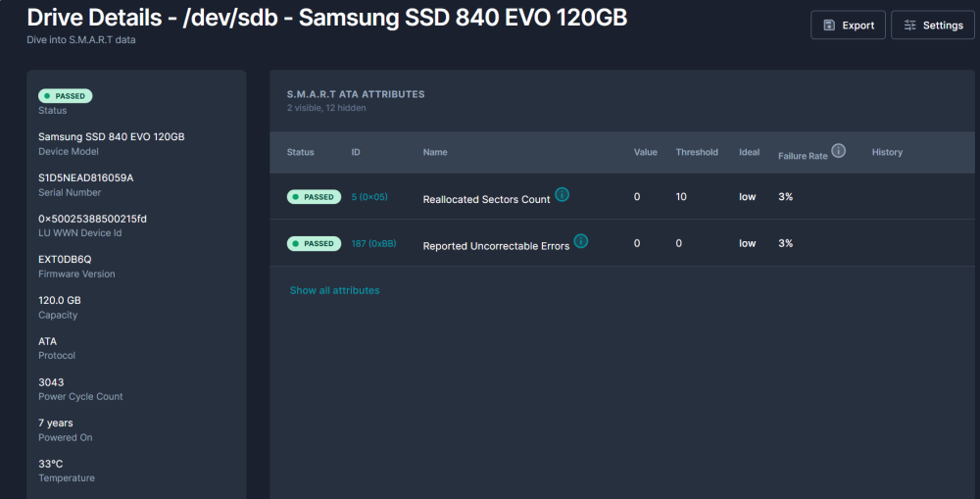Click the History column header
This screenshot has width=980, height=499.
887,152
